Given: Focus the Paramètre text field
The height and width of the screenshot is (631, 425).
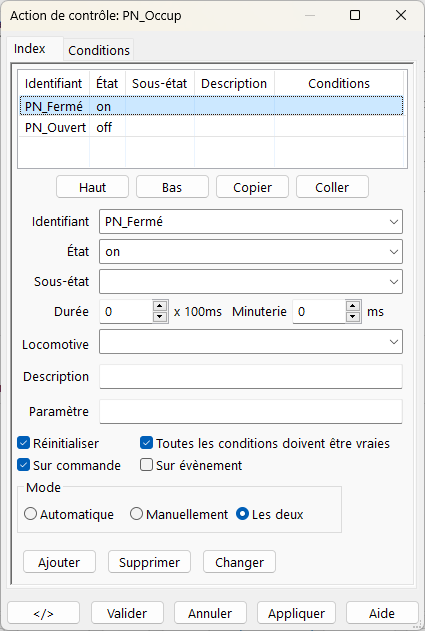Looking at the screenshot, I should coord(251,411).
